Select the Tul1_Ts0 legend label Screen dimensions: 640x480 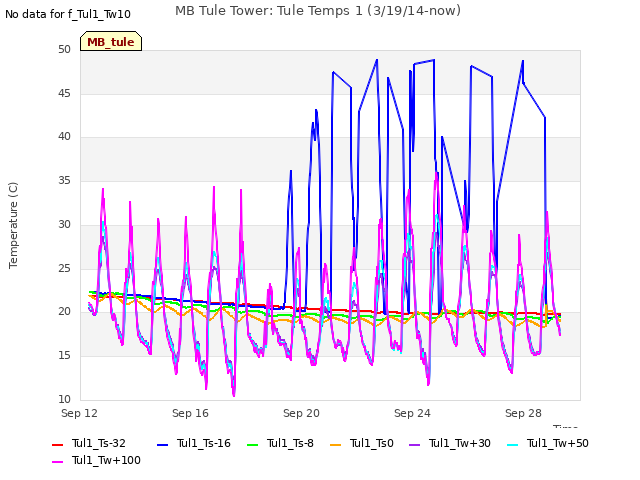tap(371, 444)
